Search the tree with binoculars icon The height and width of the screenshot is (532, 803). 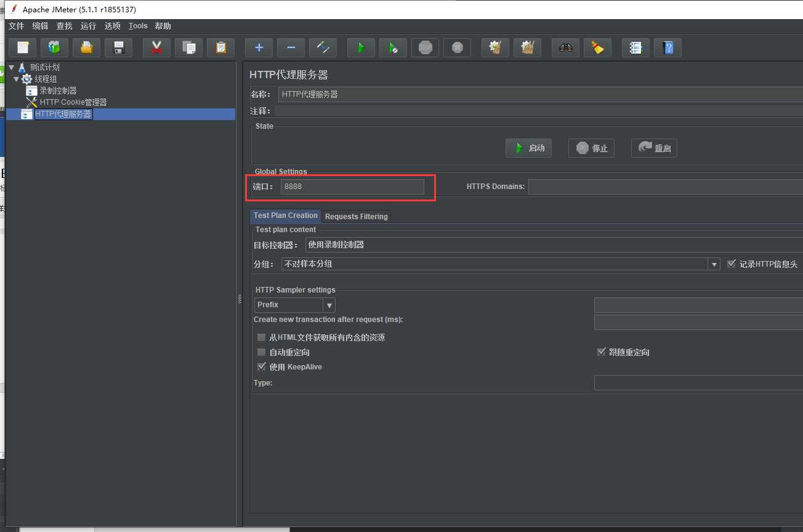click(x=566, y=47)
